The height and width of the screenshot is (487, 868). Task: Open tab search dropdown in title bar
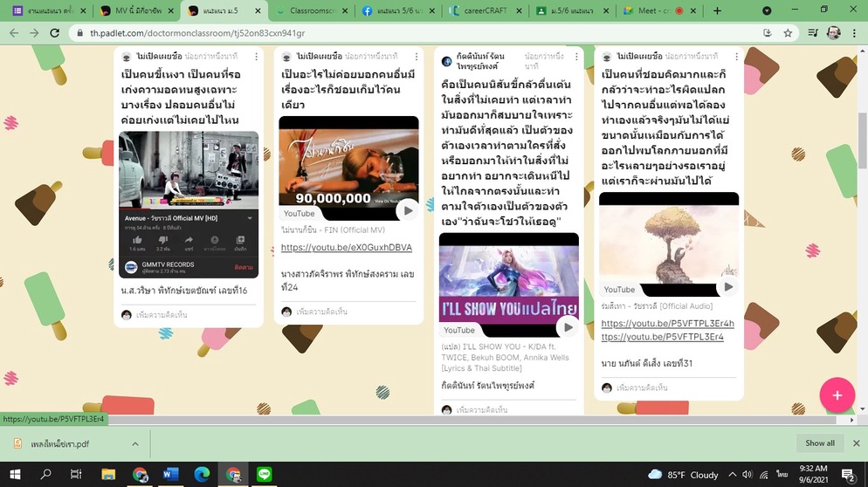coord(767,10)
